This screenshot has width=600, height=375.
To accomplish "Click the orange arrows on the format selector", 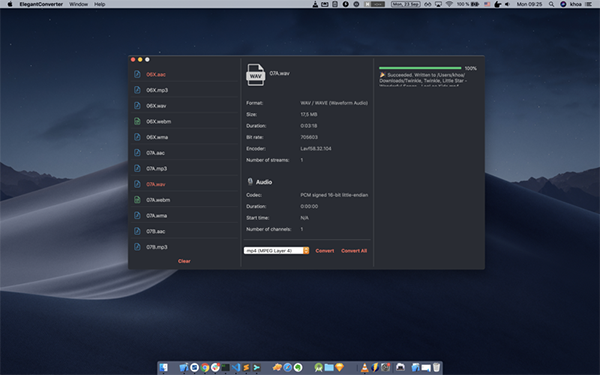I will (x=306, y=251).
